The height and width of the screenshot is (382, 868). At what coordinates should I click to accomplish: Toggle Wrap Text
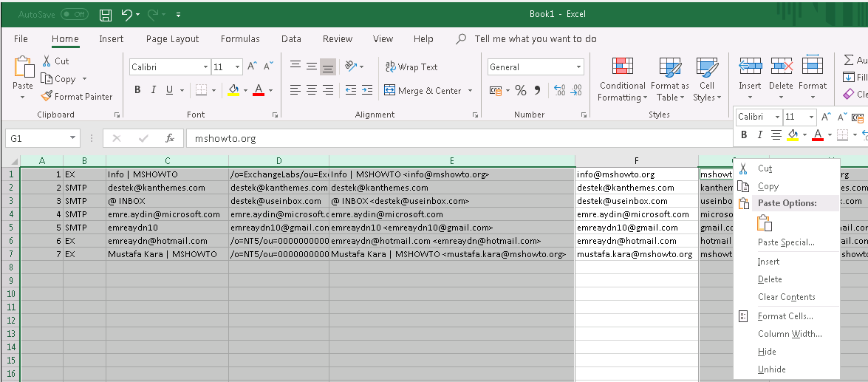(x=411, y=67)
